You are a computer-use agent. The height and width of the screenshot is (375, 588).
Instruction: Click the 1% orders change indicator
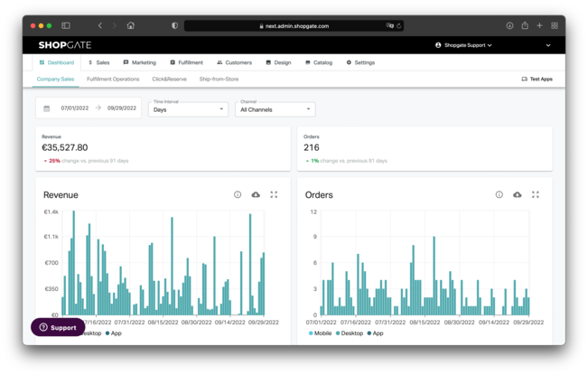tap(313, 161)
